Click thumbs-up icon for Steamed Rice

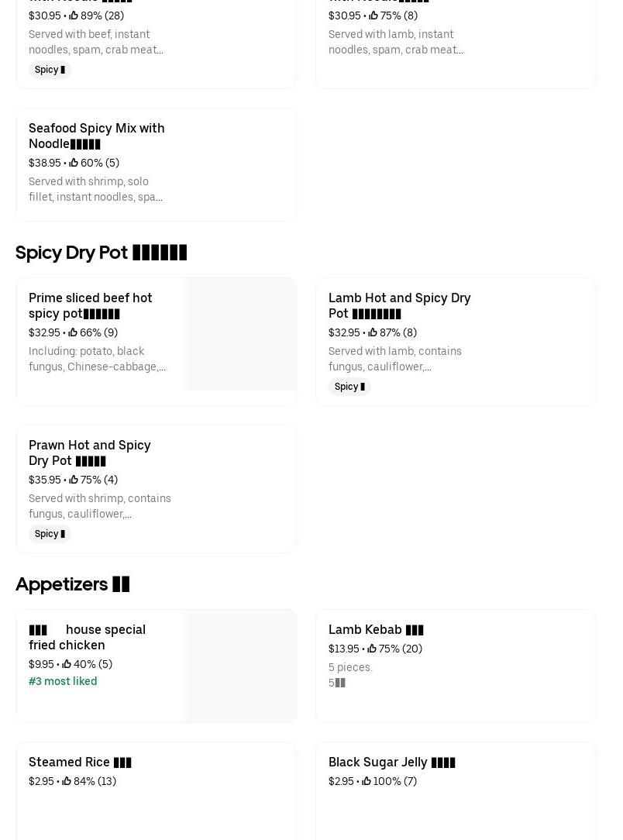coord(67,782)
